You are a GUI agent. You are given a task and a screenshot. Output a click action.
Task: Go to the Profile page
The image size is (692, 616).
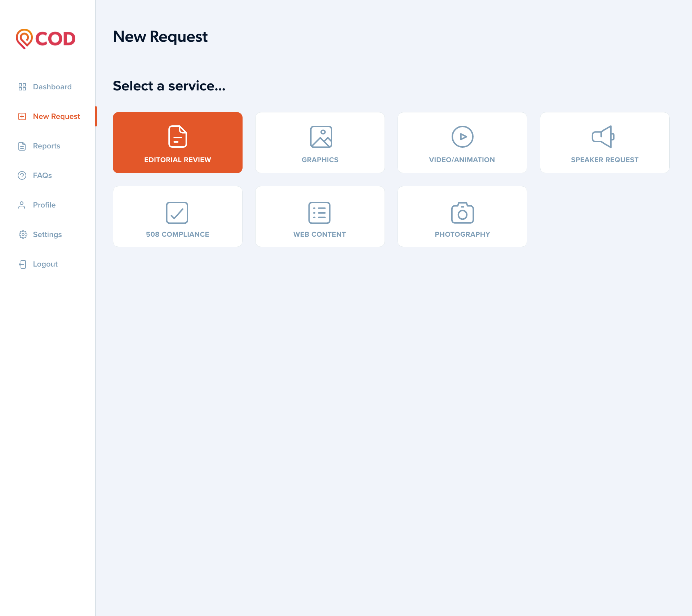coord(44,205)
